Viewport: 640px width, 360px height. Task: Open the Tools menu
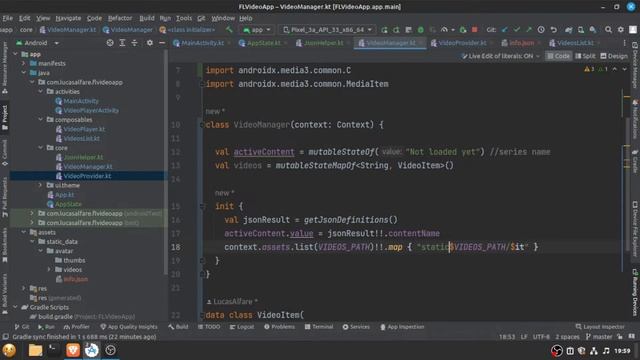tap(184, 18)
